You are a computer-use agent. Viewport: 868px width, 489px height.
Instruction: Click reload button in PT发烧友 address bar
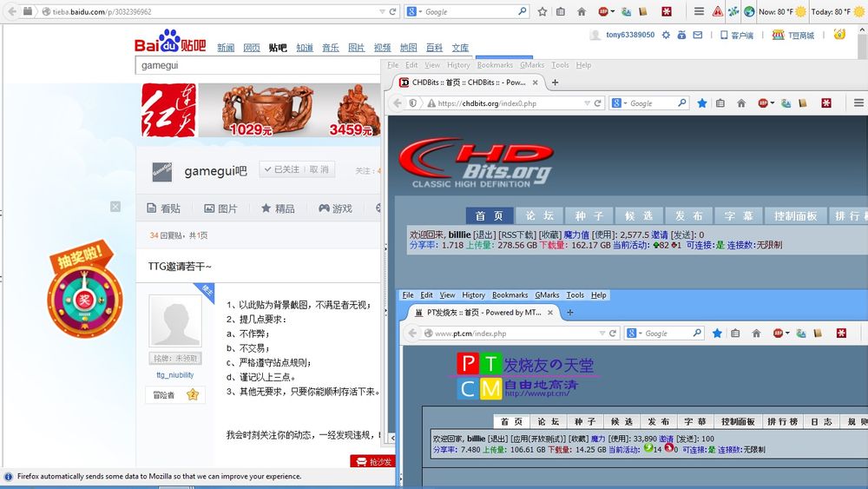612,333
